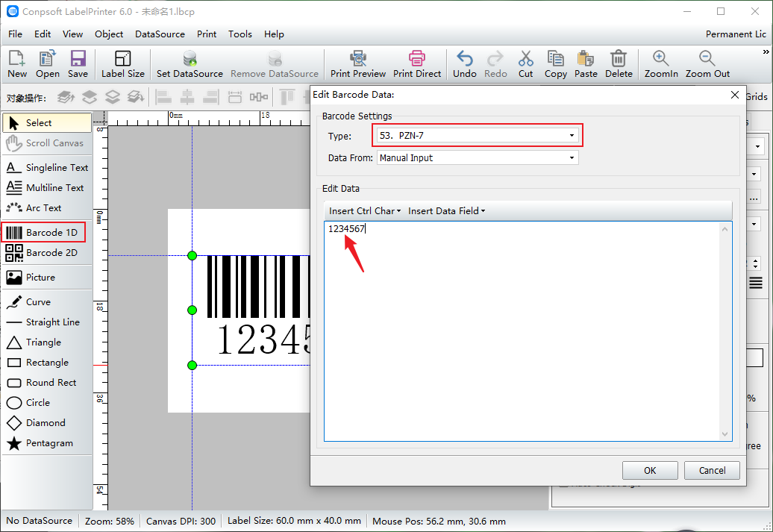The image size is (773, 532).
Task: Select Singleline Text tool
Action: coord(47,168)
